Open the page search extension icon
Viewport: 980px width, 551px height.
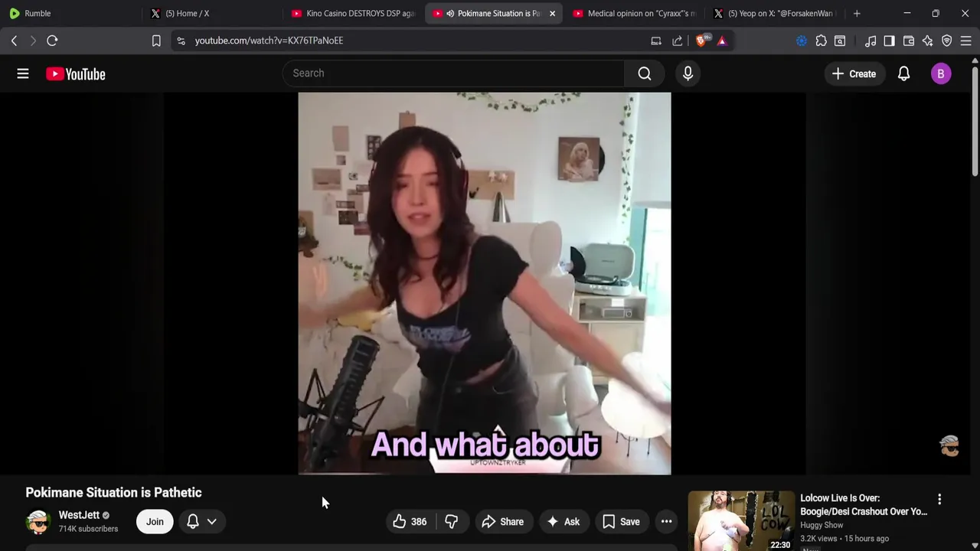[x=840, y=41]
